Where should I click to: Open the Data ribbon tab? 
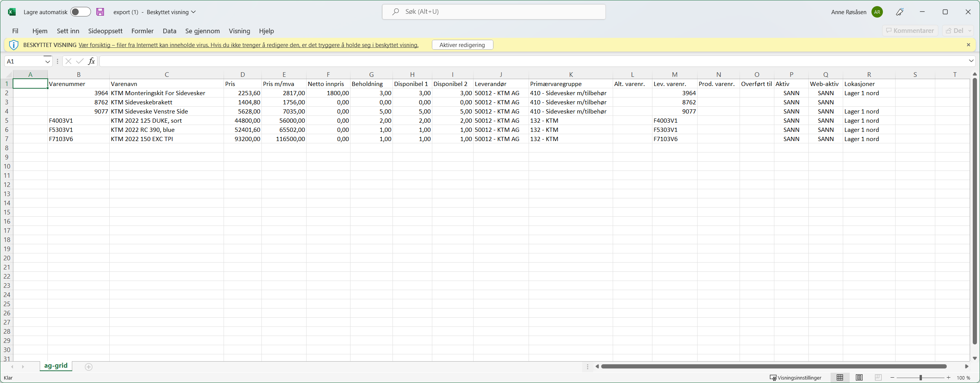169,31
